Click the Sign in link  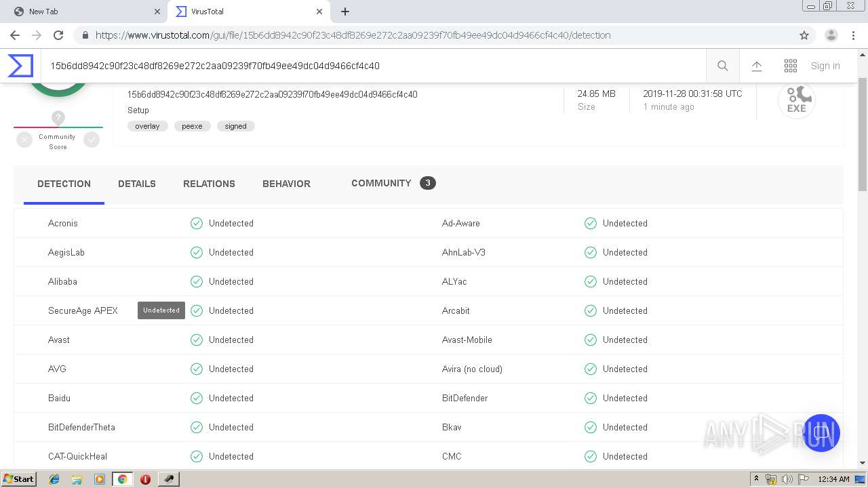(x=825, y=66)
